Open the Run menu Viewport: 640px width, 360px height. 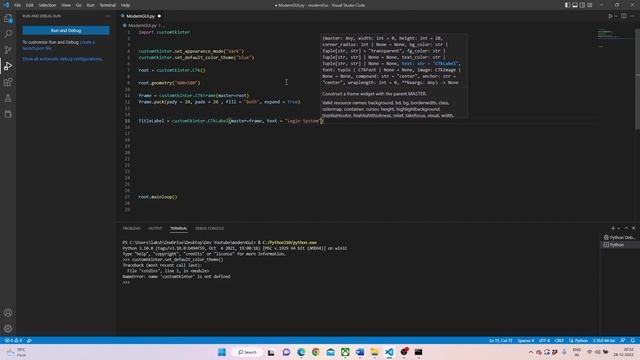pos(90,5)
